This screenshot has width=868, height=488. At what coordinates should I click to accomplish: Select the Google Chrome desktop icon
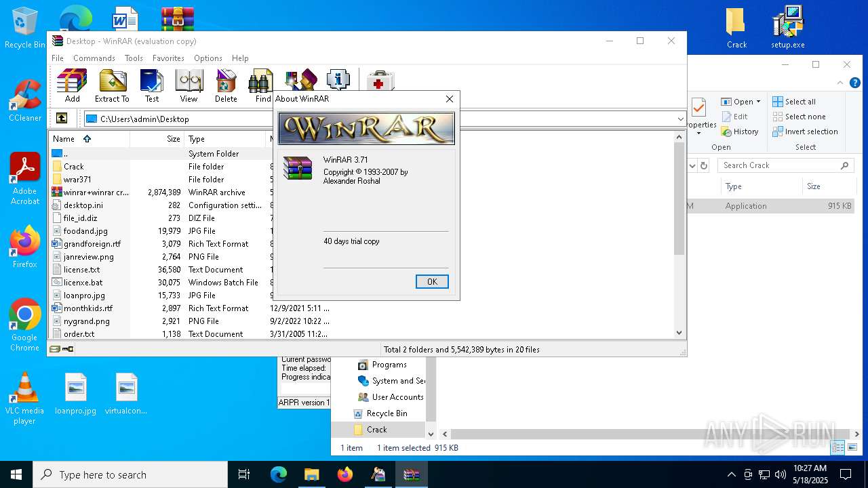coord(24,325)
